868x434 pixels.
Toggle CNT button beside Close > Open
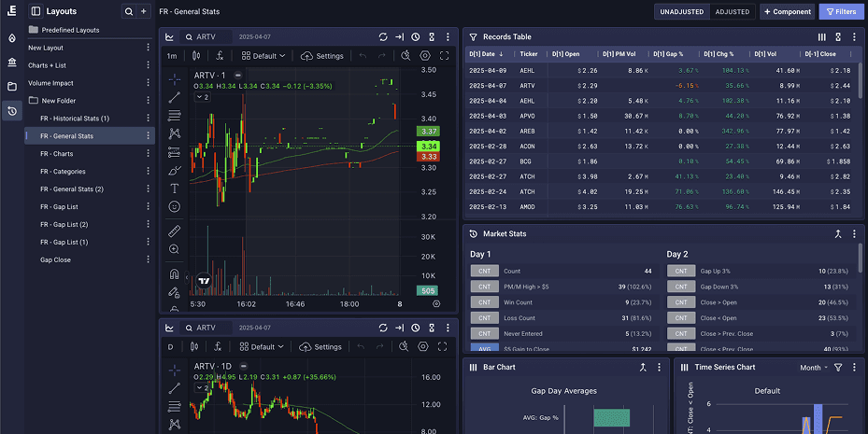[x=681, y=302]
